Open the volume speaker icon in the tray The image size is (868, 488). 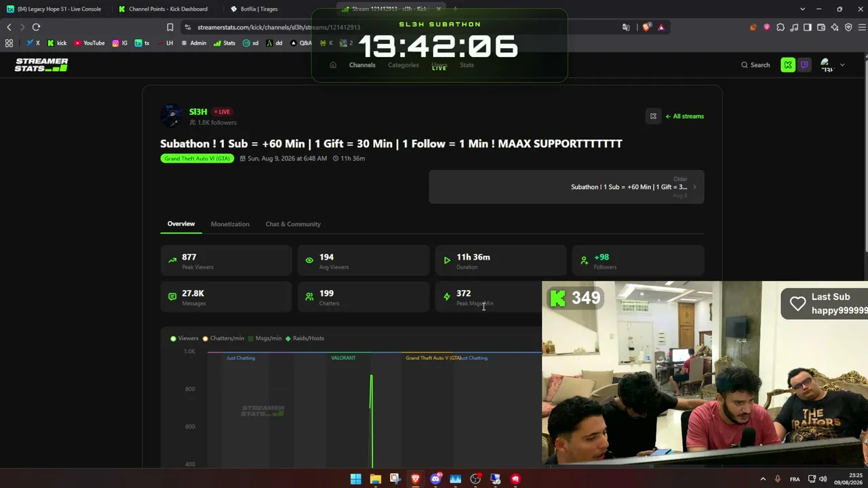pos(823,479)
